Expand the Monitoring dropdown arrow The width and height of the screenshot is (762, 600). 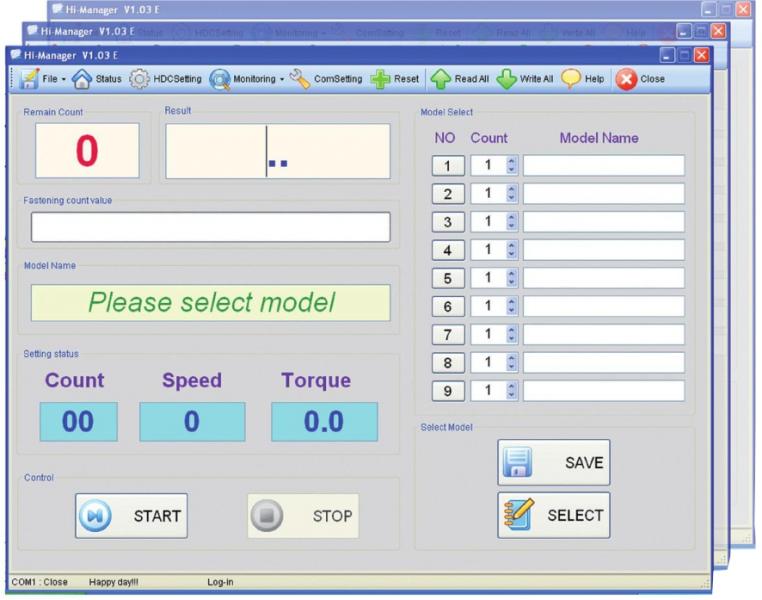(x=283, y=80)
